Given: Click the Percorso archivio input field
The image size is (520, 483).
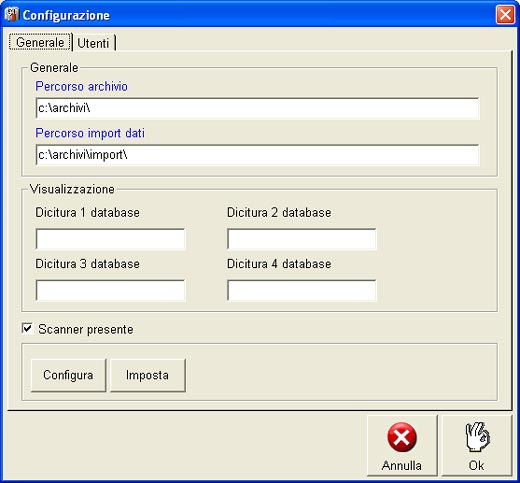Looking at the screenshot, I should click(257, 108).
